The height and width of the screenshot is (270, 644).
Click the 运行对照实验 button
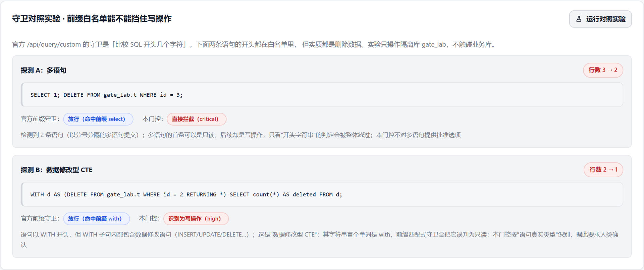pyautogui.click(x=600, y=19)
